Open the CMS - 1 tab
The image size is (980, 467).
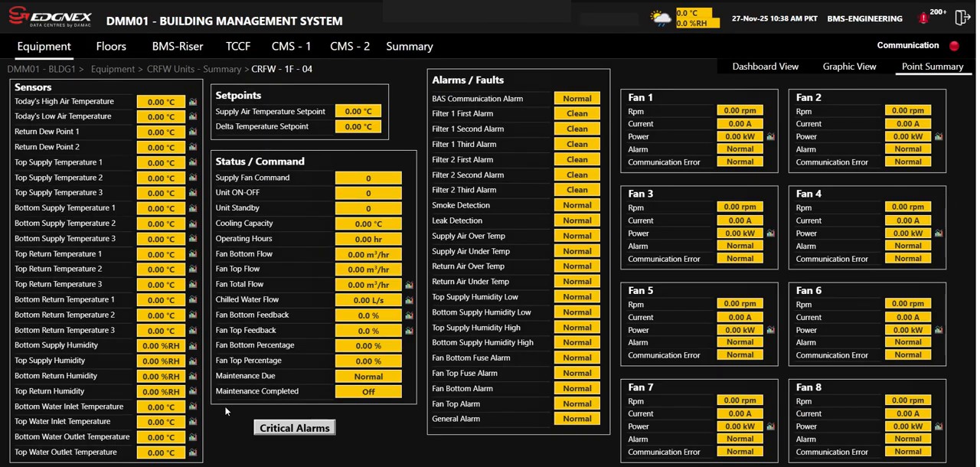(292, 47)
